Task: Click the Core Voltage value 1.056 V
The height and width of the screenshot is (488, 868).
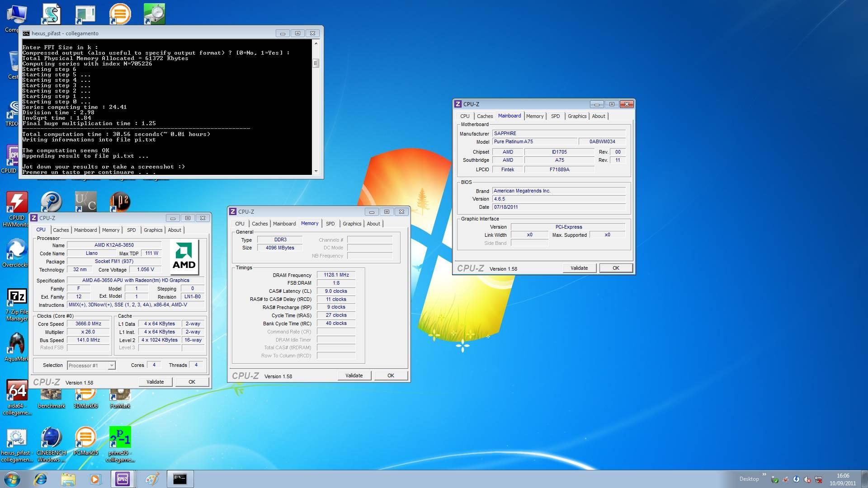Action: click(146, 269)
